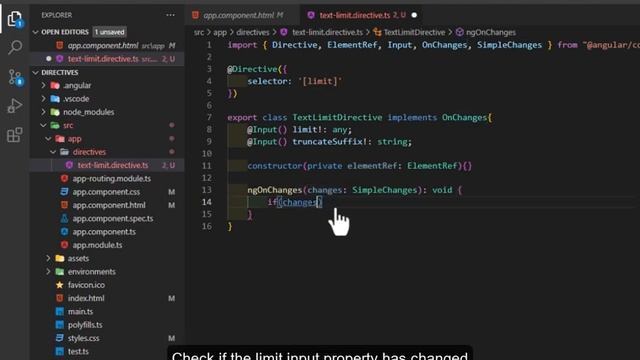
Task: Click the environments folder icon
Action: 60,272
